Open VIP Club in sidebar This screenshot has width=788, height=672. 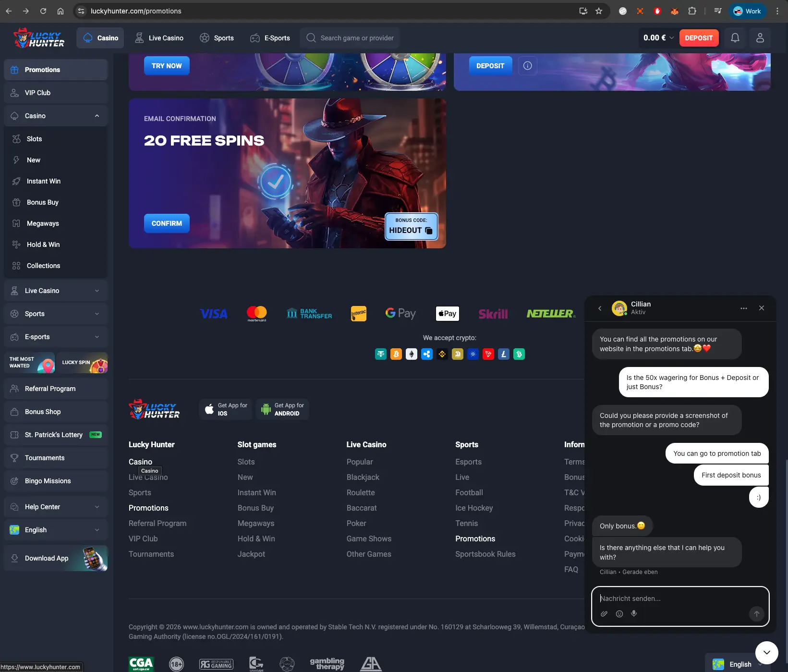pos(56,93)
